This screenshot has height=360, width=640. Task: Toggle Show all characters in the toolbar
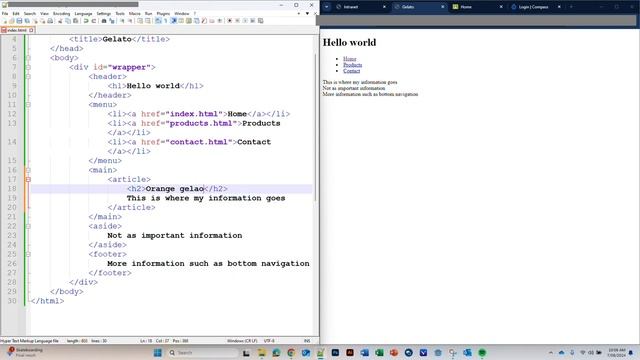(x=165, y=21)
